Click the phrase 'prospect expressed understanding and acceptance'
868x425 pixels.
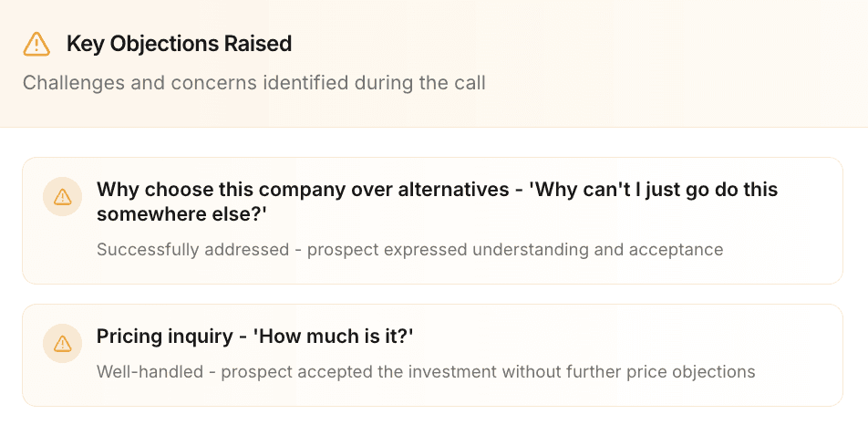click(x=515, y=250)
